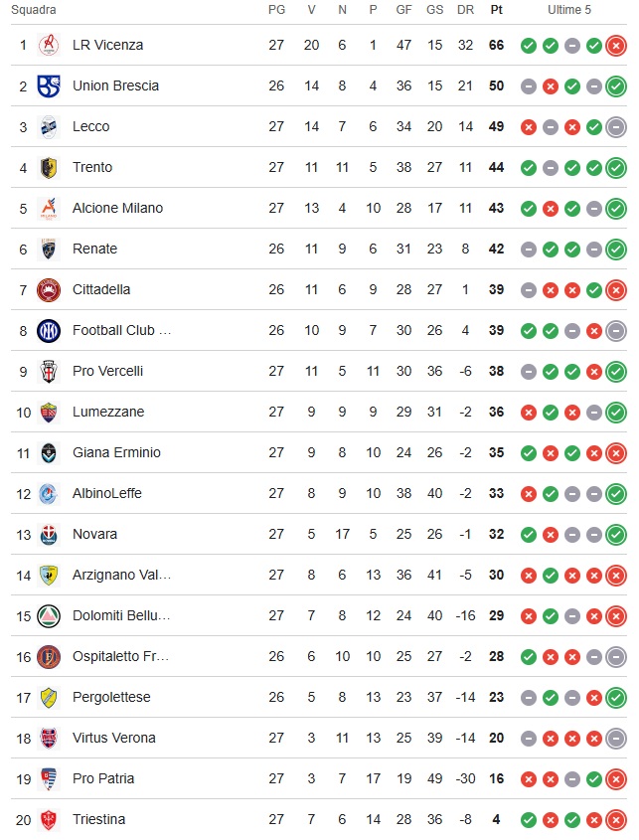
Task: Click the Pergolettese team logo
Action: pos(49,697)
